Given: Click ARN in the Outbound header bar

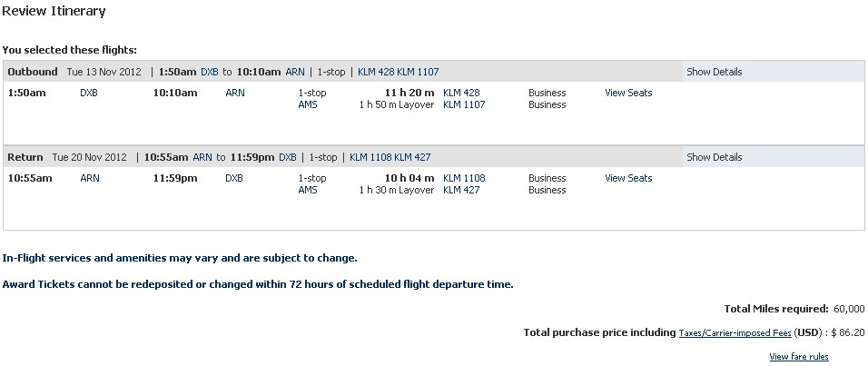Looking at the screenshot, I should click(x=295, y=72).
